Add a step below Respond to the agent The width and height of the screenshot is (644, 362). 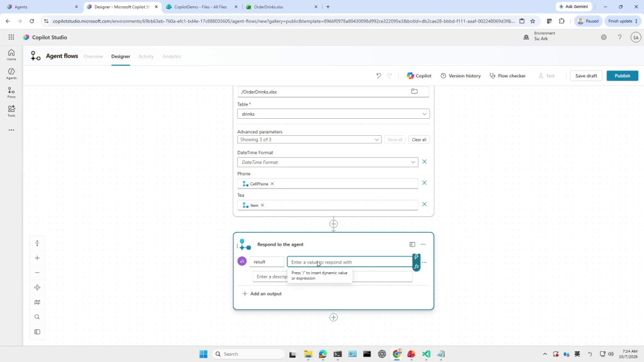click(x=333, y=317)
